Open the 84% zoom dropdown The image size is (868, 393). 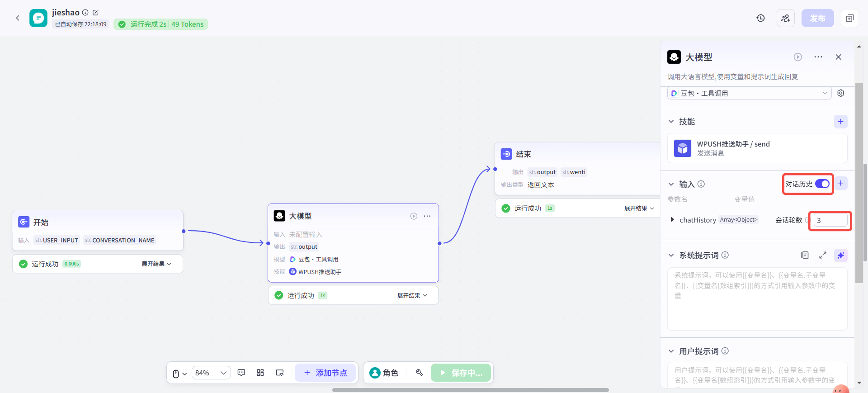pos(211,373)
